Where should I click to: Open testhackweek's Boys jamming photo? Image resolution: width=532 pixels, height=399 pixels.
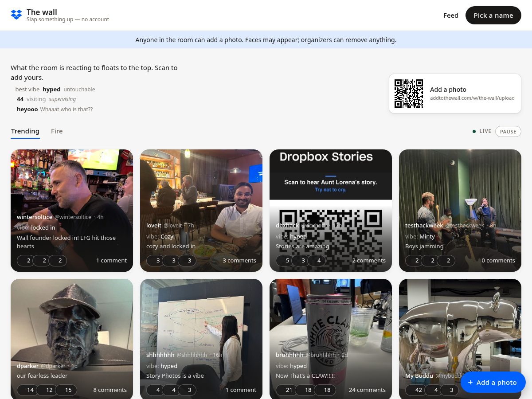(x=460, y=211)
